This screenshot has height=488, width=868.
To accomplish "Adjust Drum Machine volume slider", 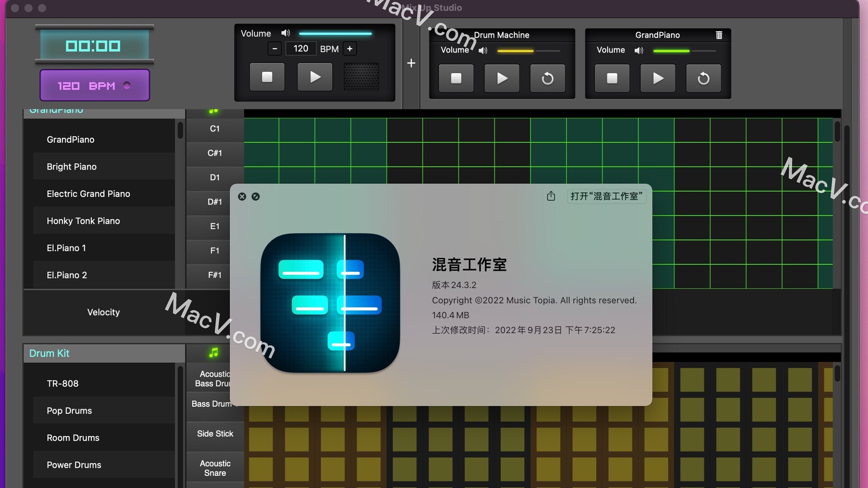I will [x=528, y=51].
